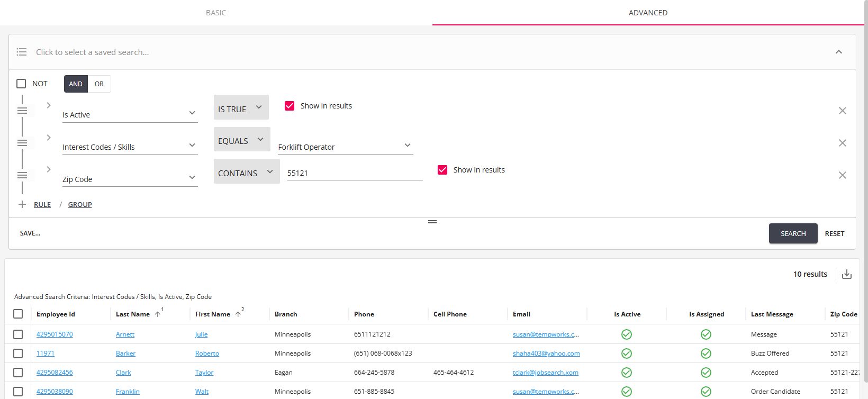The height and width of the screenshot is (399, 868).
Task: Select the row checkbox for Arnett
Action: point(18,334)
